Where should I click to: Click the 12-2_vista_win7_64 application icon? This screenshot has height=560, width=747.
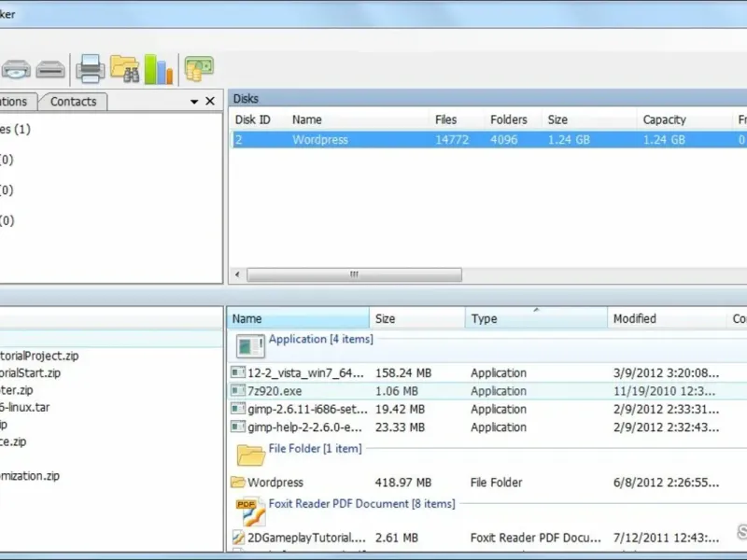[238, 372]
